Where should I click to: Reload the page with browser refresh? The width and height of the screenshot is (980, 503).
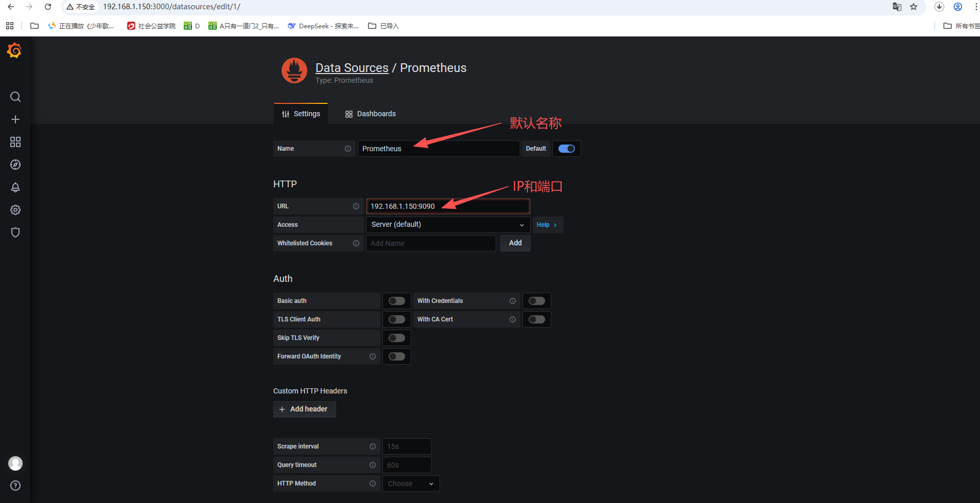coord(48,7)
